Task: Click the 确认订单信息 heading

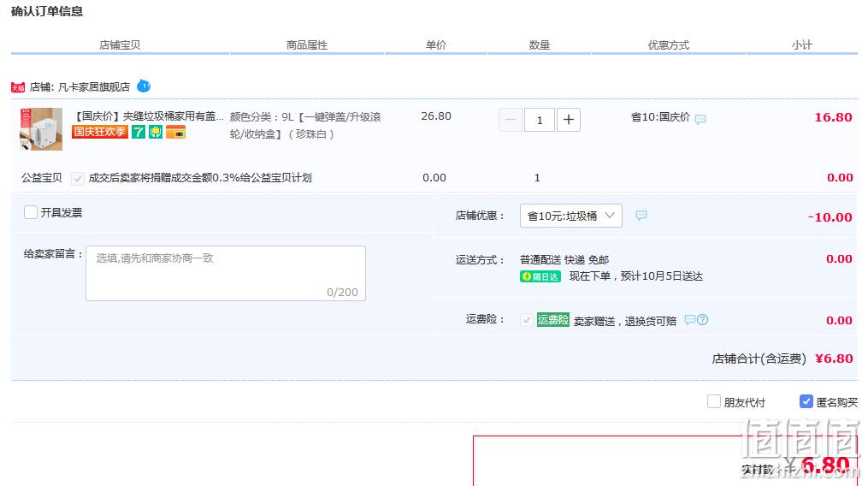Action: (x=47, y=12)
